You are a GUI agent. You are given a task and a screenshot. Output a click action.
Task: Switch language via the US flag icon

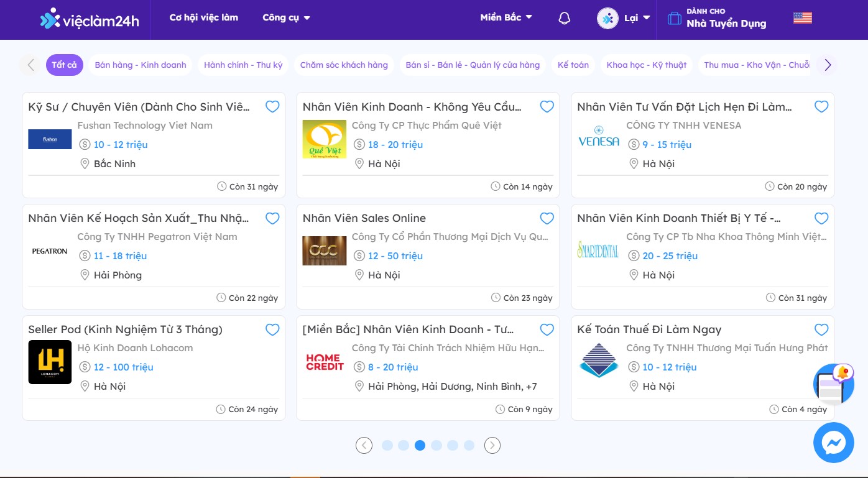[803, 18]
